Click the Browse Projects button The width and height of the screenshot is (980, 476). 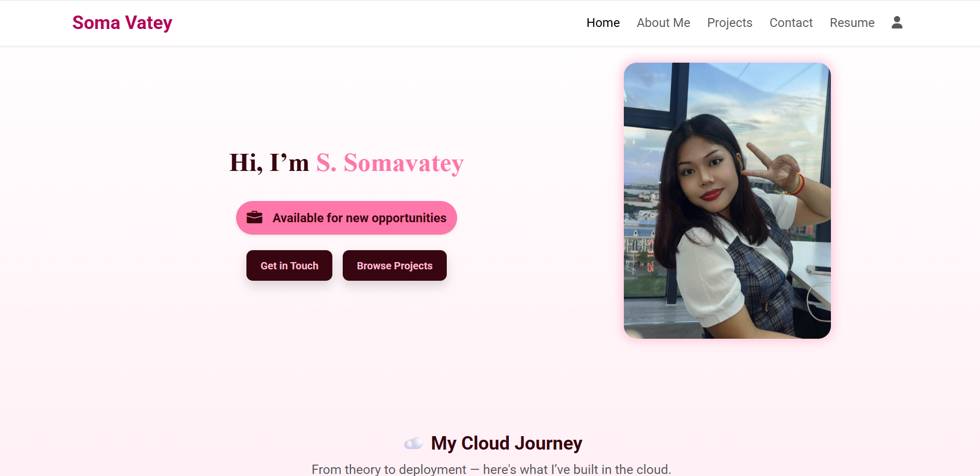pyautogui.click(x=394, y=266)
